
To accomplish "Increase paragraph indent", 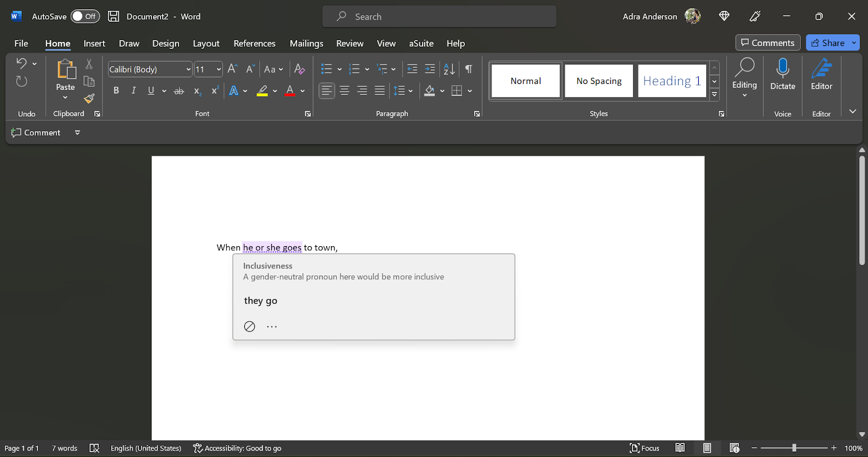I will tap(430, 69).
